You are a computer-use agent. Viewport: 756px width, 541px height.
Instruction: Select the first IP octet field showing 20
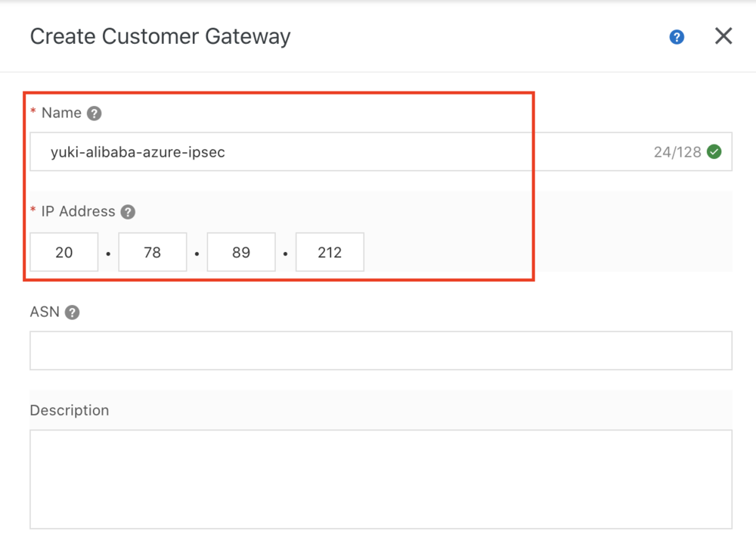point(64,252)
